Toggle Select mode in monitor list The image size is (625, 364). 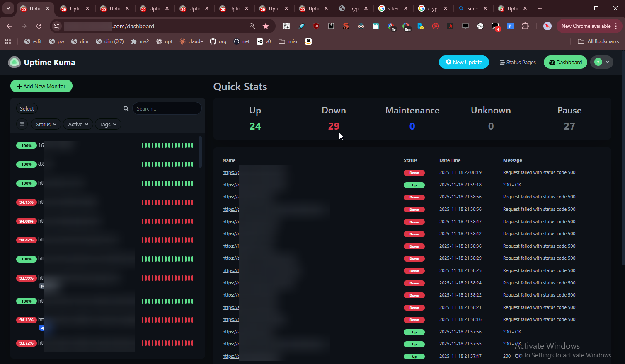pyautogui.click(x=27, y=108)
